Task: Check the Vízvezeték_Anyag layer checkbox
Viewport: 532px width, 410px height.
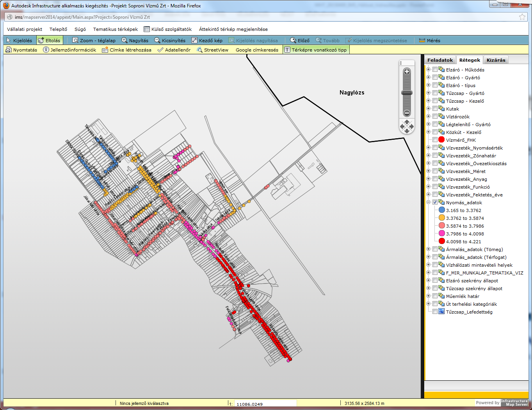Action: (435, 179)
